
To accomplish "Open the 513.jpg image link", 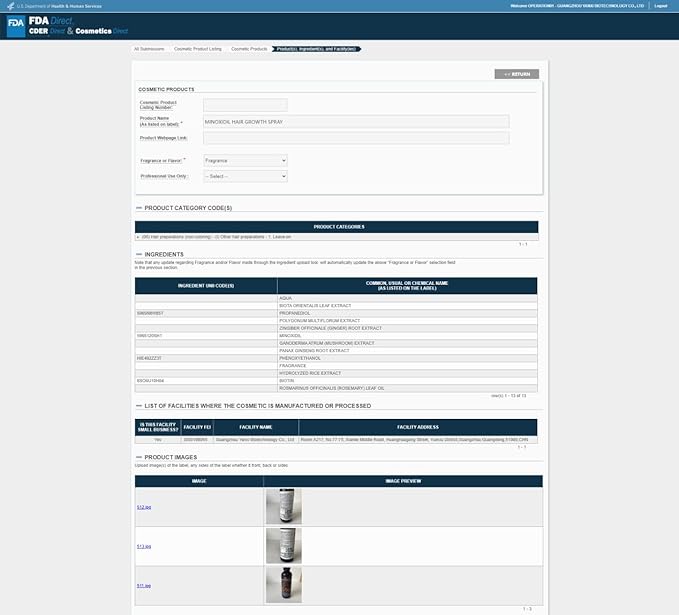I will (144, 546).
